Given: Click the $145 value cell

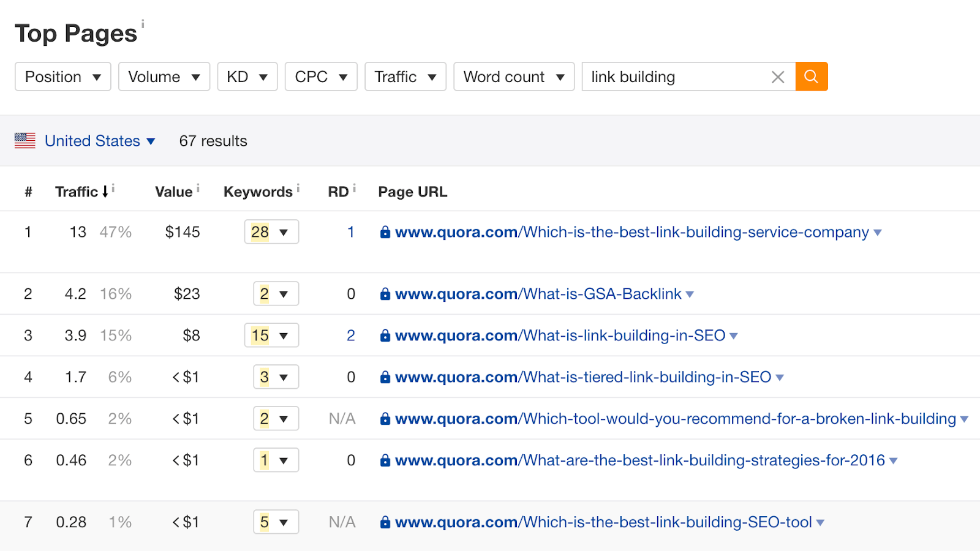Looking at the screenshot, I should [x=183, y=232].
